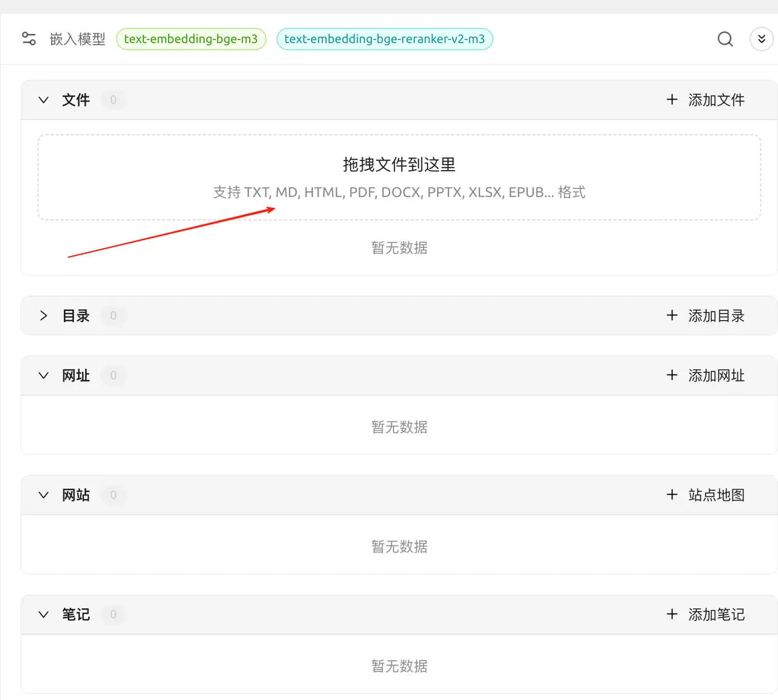Click the 文件 section title
Image resolution: width=778 pixels, height=700 pixels.
pos(76,100)
